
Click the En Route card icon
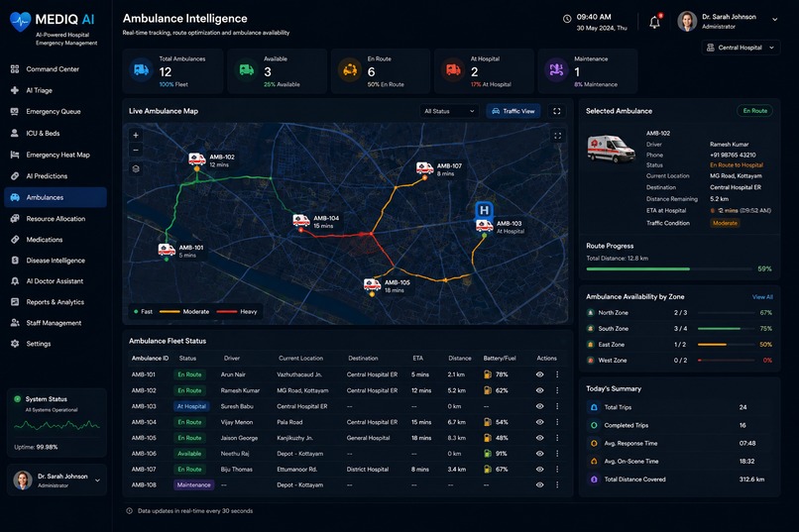(x=350, y=69)
